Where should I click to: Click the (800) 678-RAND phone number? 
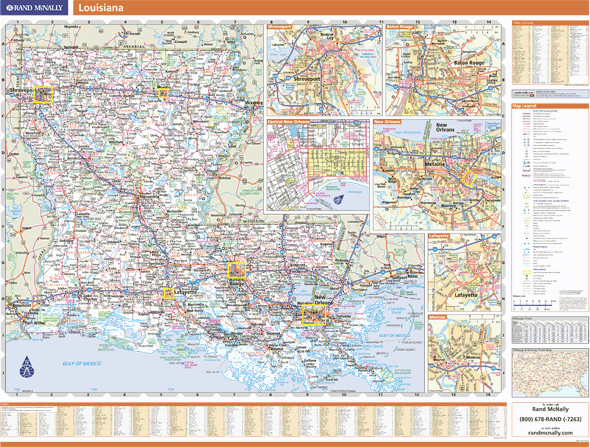550,419
